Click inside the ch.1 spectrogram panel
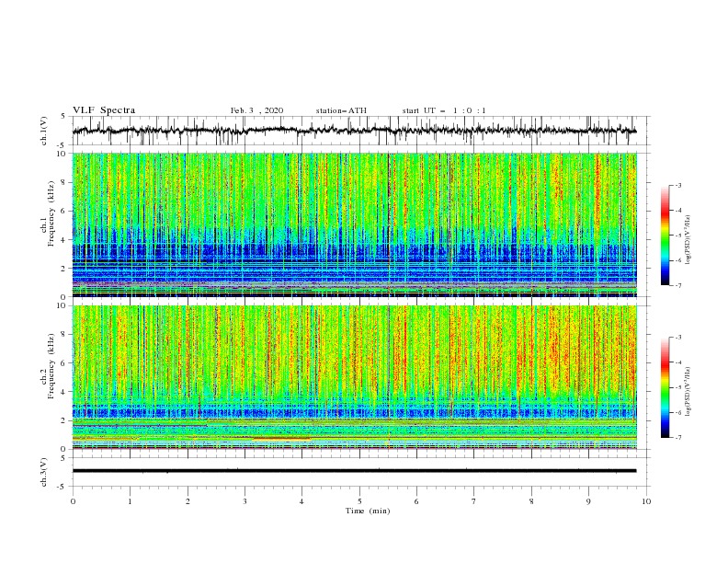Screen dimensions: 728x563 click(x=354, y=224)
